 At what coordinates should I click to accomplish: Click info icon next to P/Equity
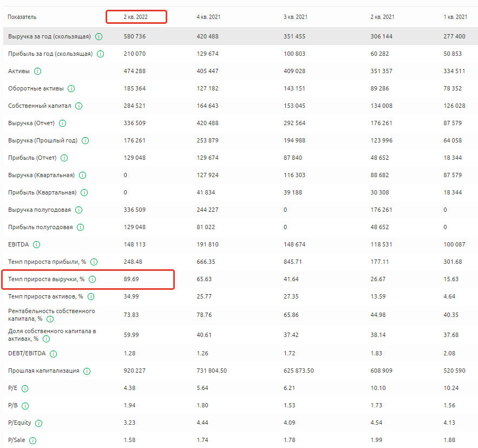coord(38,423)
